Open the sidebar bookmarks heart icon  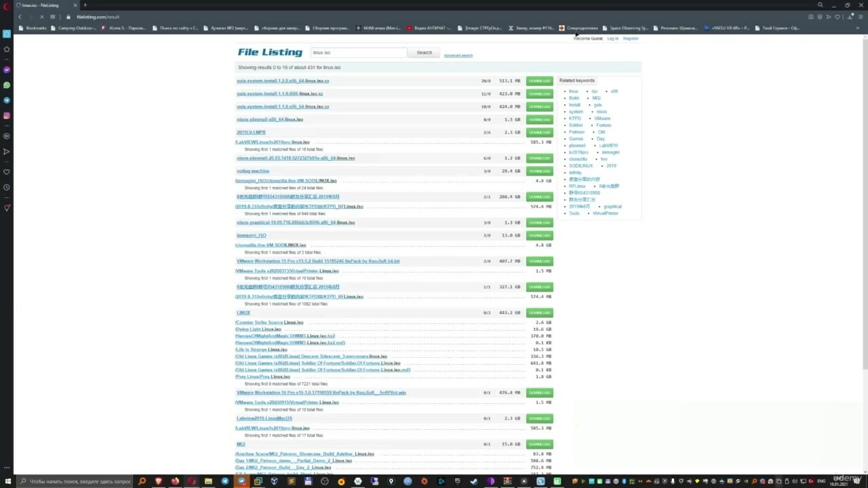(7, 171)
